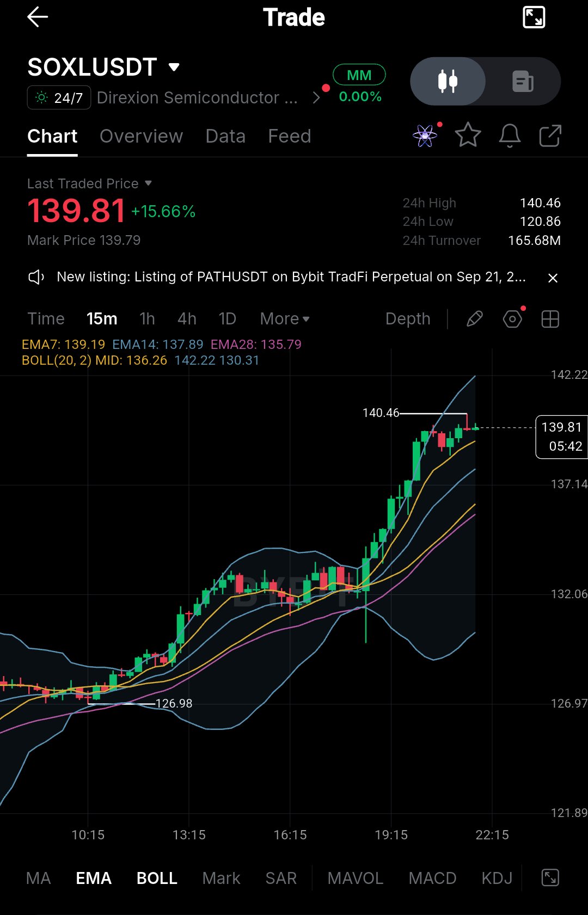This screenshot has width=588, height=915.
Task: Share the chart via export icon
Action: click(x=550, y=136)
